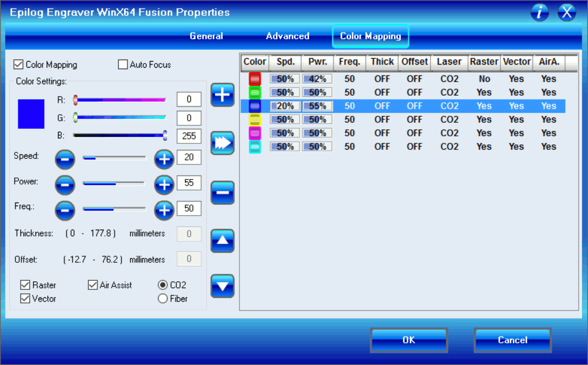
Task: Select the yellow color row icon
Action: click(x=255, y=120)
